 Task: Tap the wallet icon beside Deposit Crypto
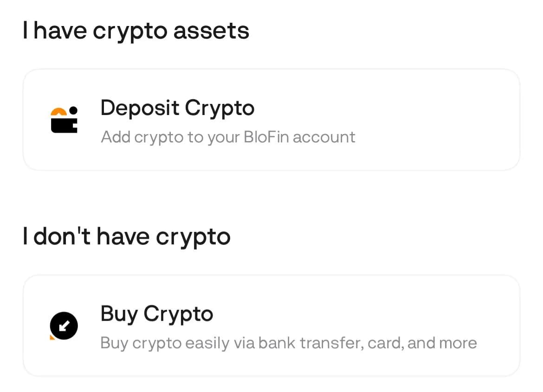[64, 120]
